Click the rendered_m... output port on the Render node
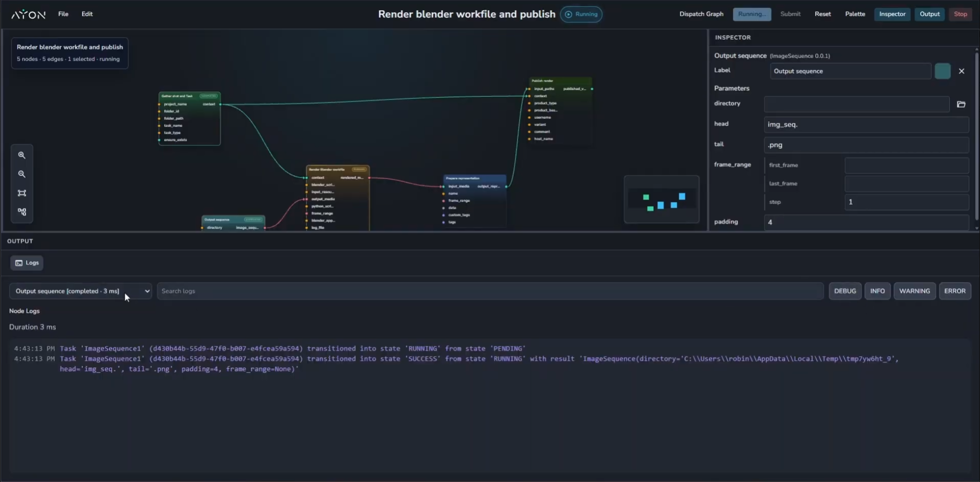Image resolution: width=980 pixels, height=482 pixels. point(369,177)
